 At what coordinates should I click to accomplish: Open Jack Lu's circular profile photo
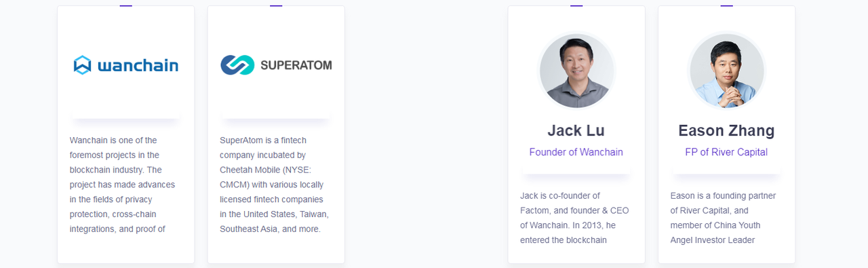(x=576, y=71)
